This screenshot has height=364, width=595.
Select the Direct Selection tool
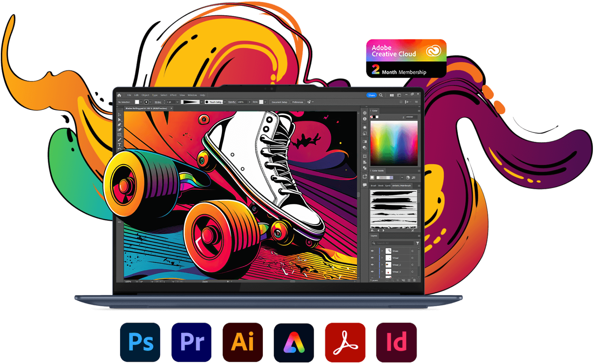point(119,120)
